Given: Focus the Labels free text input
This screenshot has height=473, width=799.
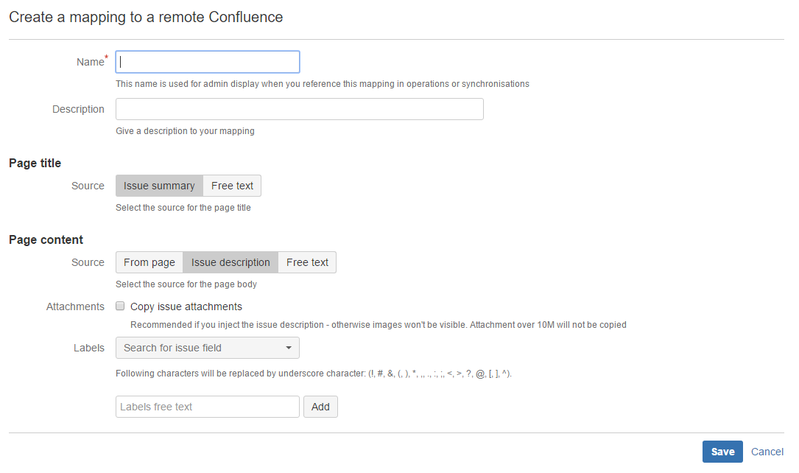Looking at the screenshot, I should coord(207,407).
